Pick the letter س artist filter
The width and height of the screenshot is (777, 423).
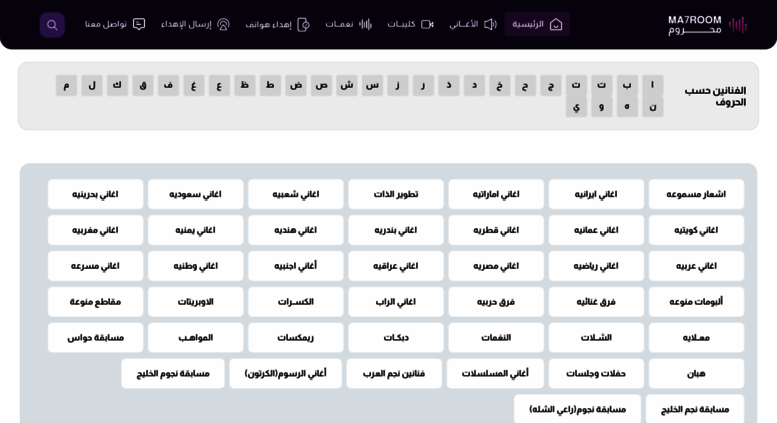pyautogui.click(x=372, y=86)
